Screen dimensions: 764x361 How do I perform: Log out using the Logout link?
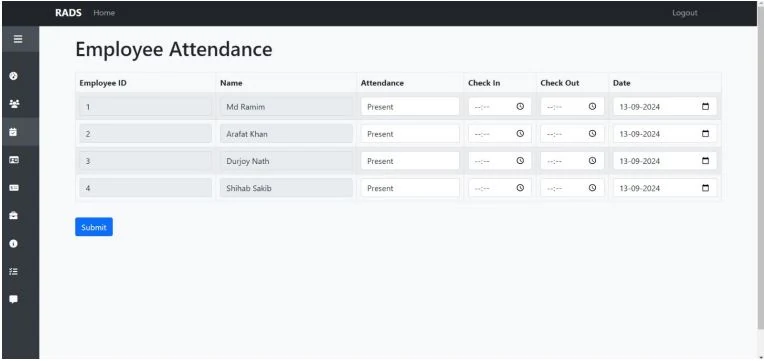point(685,13)
